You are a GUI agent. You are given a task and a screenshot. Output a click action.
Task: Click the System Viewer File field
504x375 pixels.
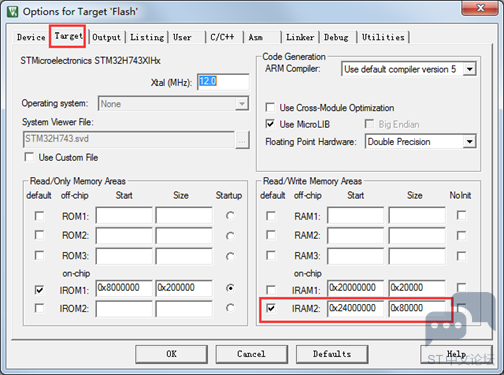point(129,139)
